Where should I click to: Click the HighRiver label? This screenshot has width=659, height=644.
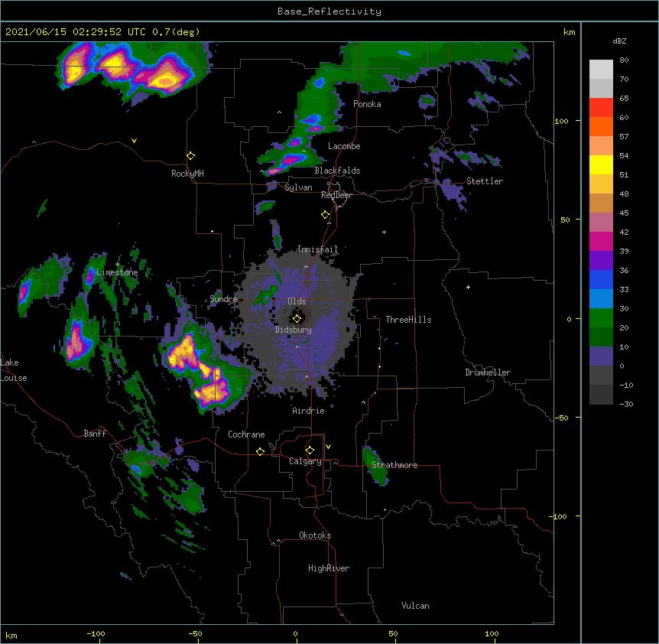coord(329,568)
